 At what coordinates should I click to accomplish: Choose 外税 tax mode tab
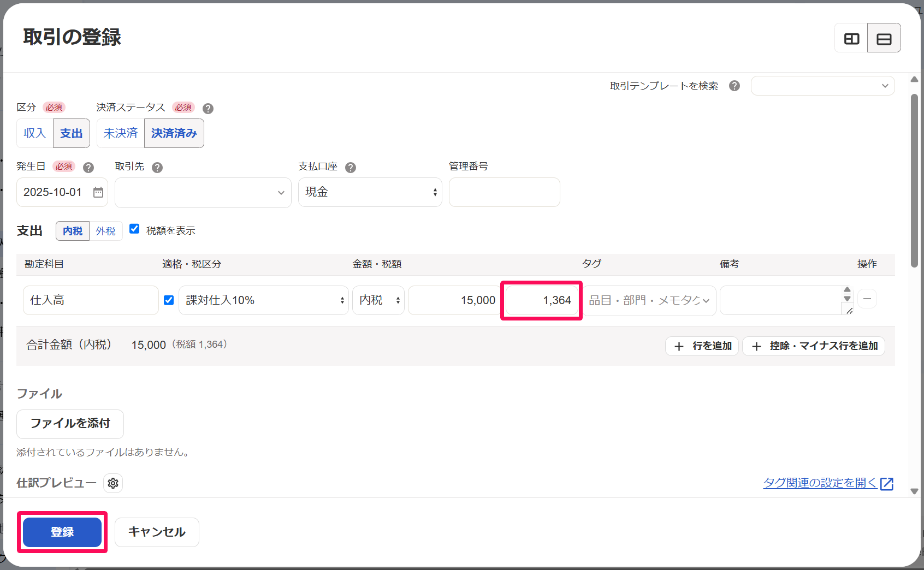106,231
